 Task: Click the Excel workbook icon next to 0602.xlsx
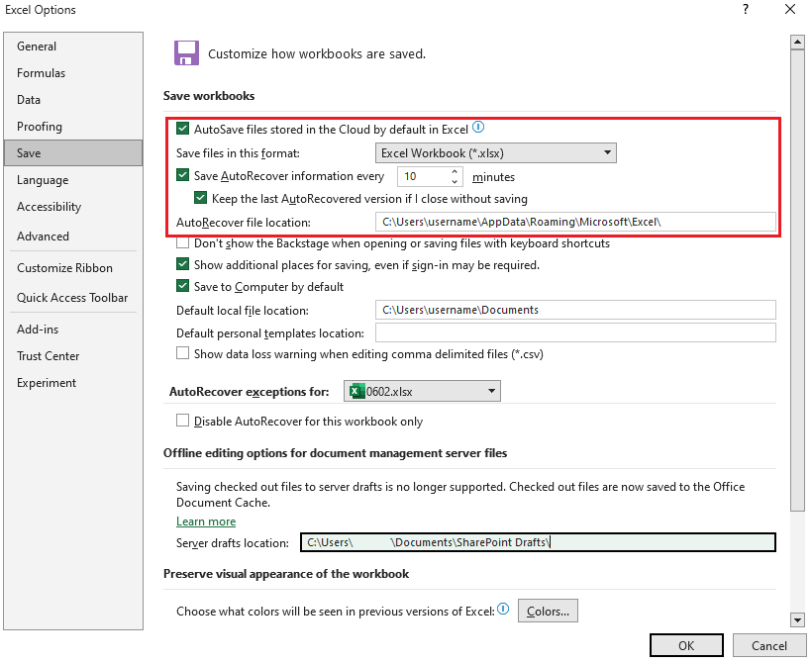point(356,391)
